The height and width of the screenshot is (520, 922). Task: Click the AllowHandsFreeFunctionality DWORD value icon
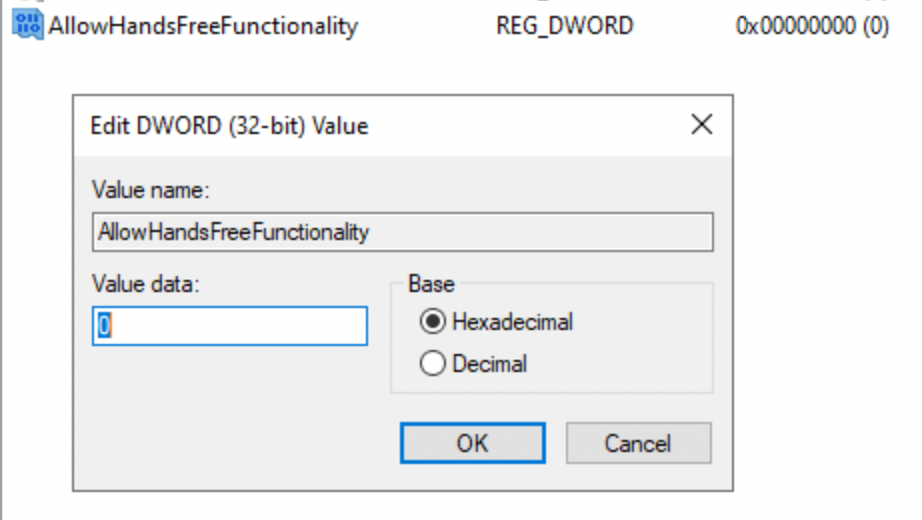[x=27, y=26]
